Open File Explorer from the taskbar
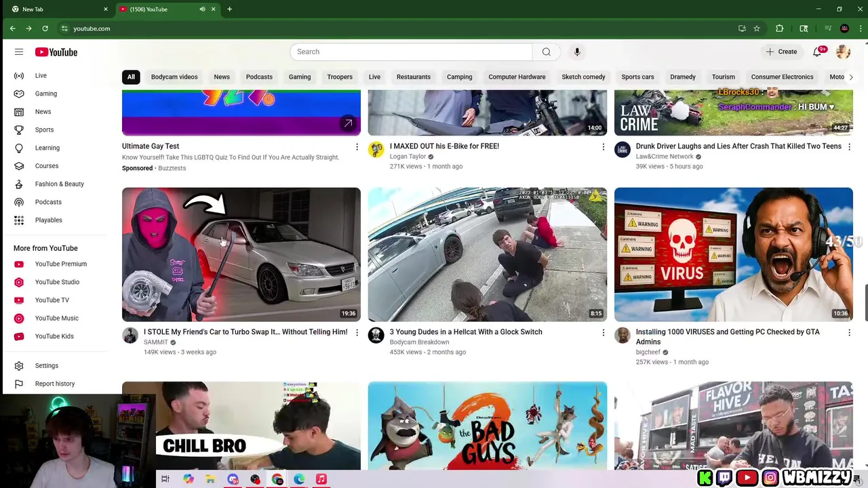 210,479
